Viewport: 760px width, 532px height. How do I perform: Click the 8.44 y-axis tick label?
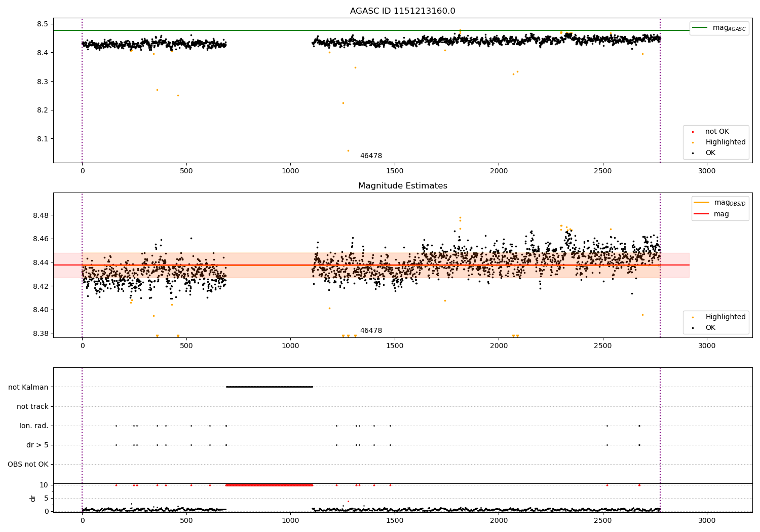click(40, 262)
